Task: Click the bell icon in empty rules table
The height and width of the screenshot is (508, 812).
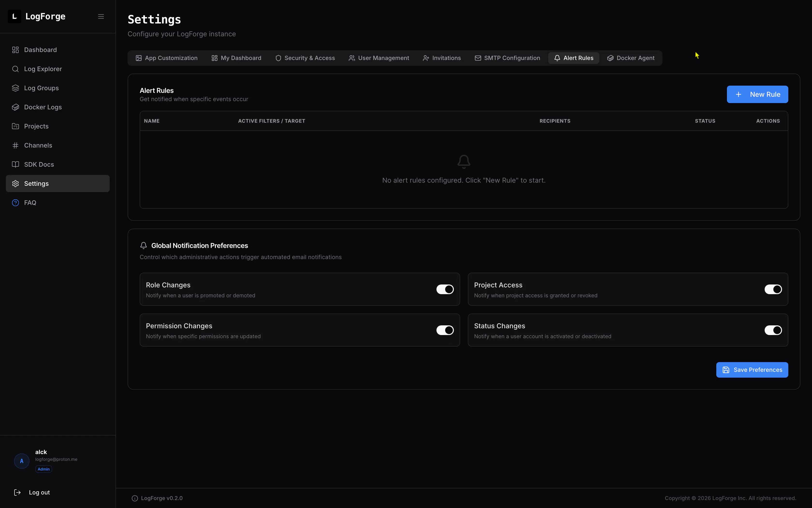Action: coord(464,162)
